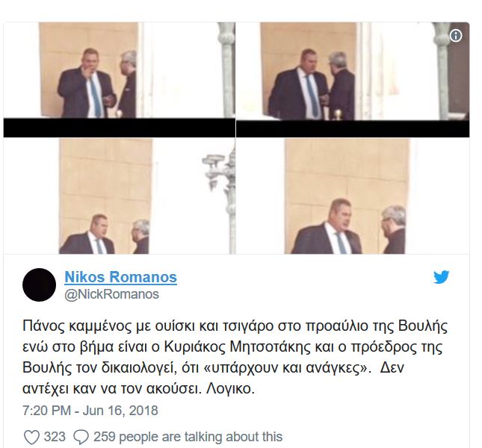Click the @NickRomanos handle
The height and width of the screenshot is (448, 482).
111,294
